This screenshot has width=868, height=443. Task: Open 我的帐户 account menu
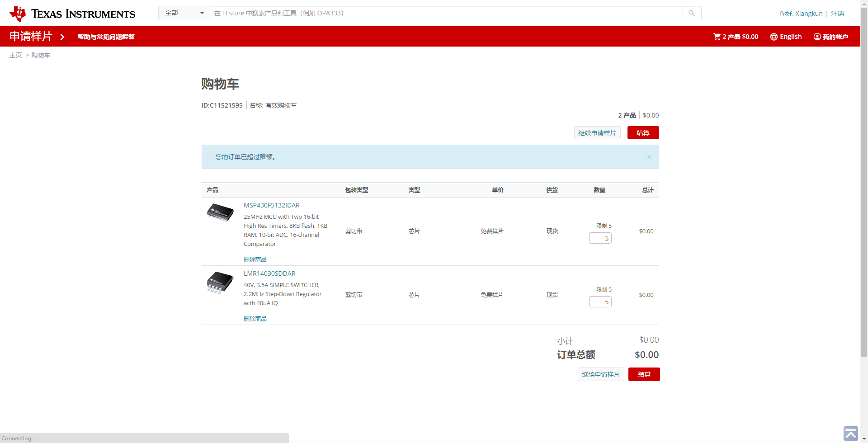tap(835, 37)
